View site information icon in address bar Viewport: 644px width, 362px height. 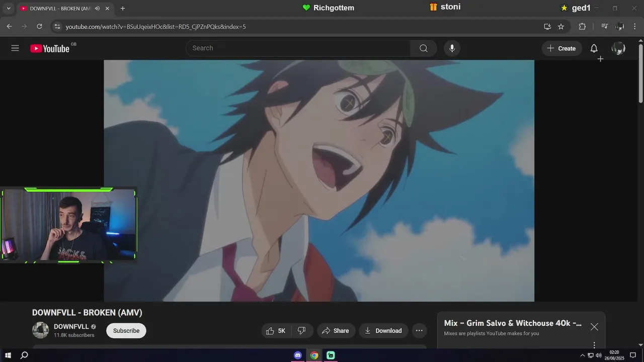pyautogui.click(x=57, y=26)
